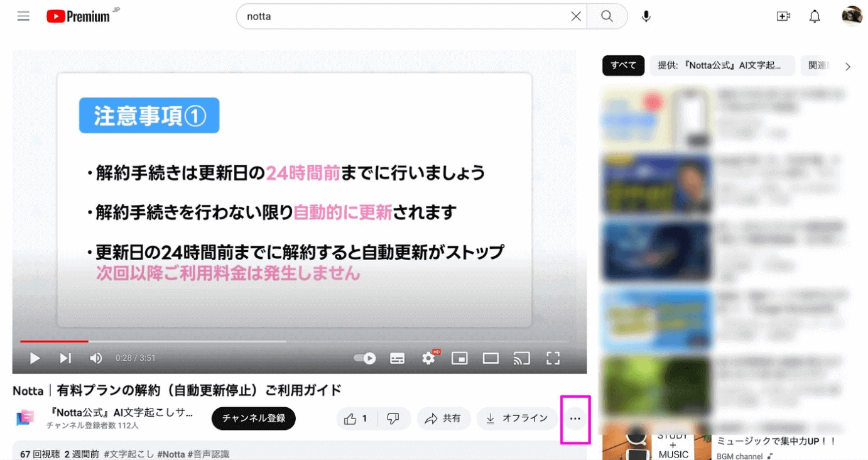Mute the video volume
The image size is (868, 460).
pyautogui.click(x=95, y=358)
